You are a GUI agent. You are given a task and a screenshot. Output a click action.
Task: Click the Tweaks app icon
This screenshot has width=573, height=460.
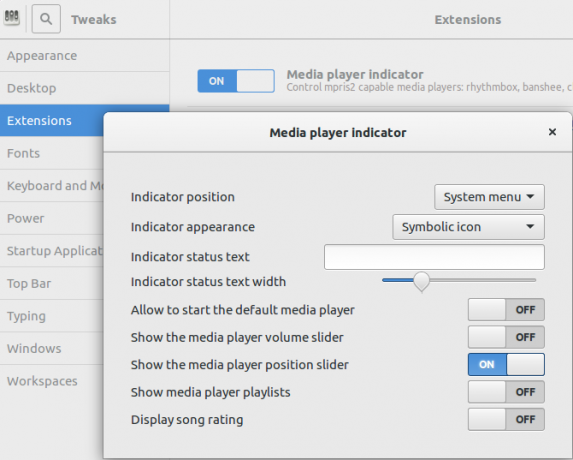(12, 18)
